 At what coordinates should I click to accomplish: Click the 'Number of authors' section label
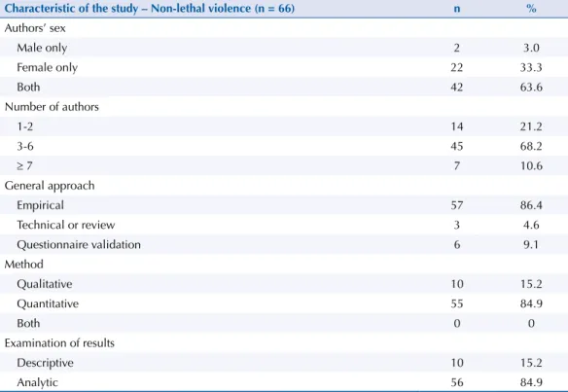click(x=52, y=107)
